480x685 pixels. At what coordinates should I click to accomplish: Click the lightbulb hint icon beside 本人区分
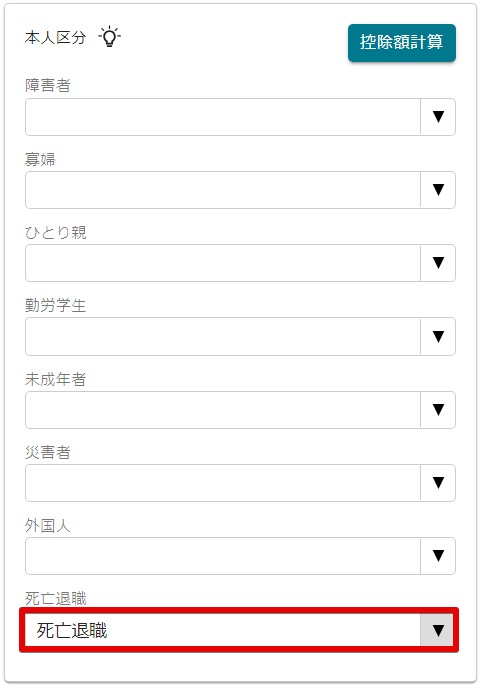pyautogui.click(x=109, y=37)
